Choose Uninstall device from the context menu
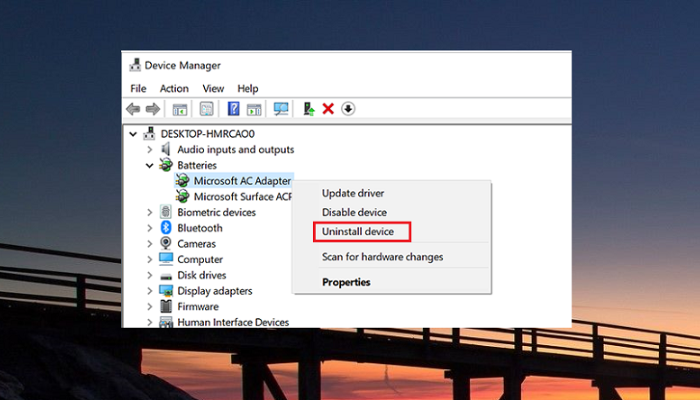The image size is (700, 400). [358, 232]
